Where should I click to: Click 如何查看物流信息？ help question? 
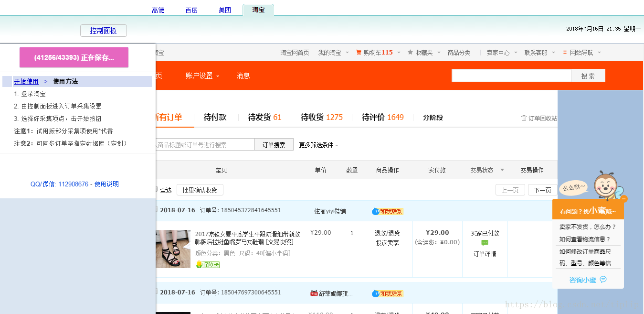click(585, 239)
